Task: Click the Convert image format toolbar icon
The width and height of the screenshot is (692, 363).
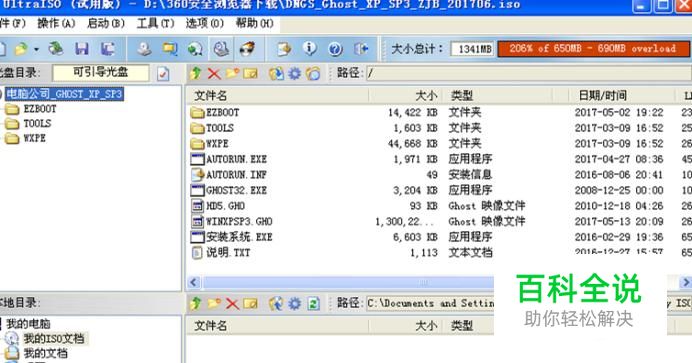Action: (x=195, y=49)
